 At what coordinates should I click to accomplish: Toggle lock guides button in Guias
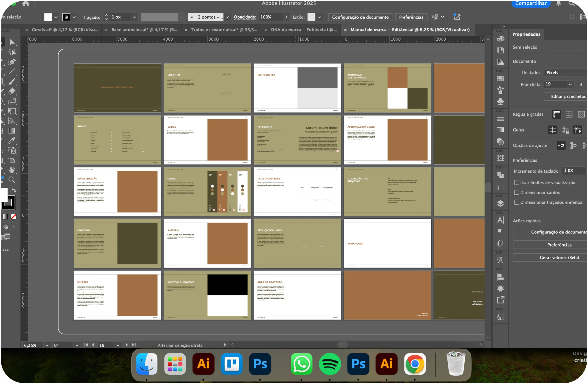(565, 130)
